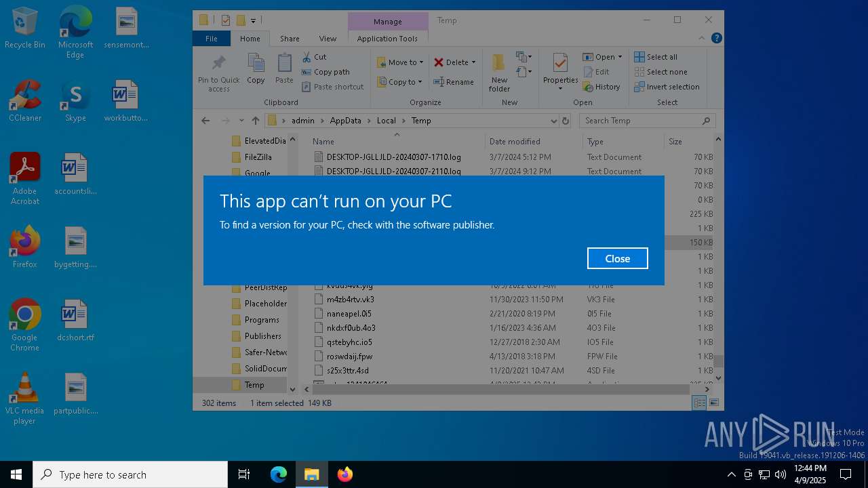Collapse the ribbon with the chevron
This screenshot has width=868, height=488.
(703, 39)
